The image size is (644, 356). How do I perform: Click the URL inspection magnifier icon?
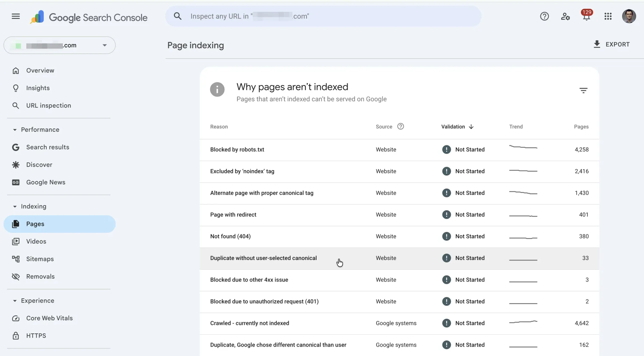(x=16, y=105)
